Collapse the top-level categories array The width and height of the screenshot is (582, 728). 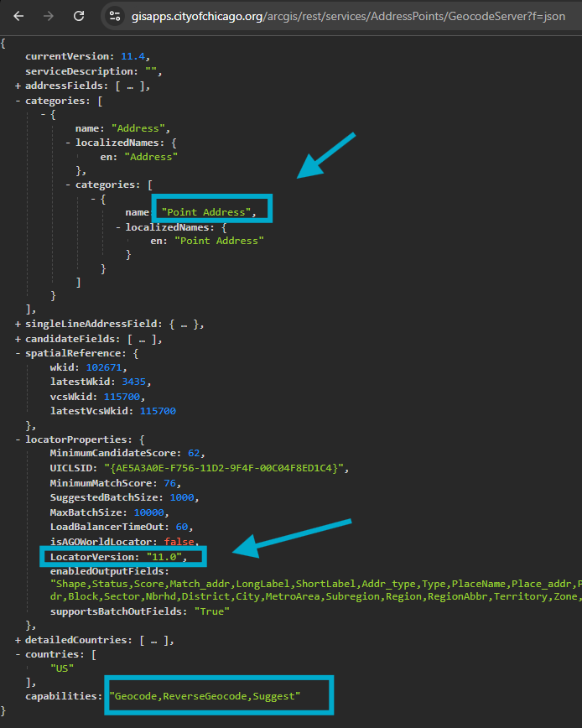[18, 101]
